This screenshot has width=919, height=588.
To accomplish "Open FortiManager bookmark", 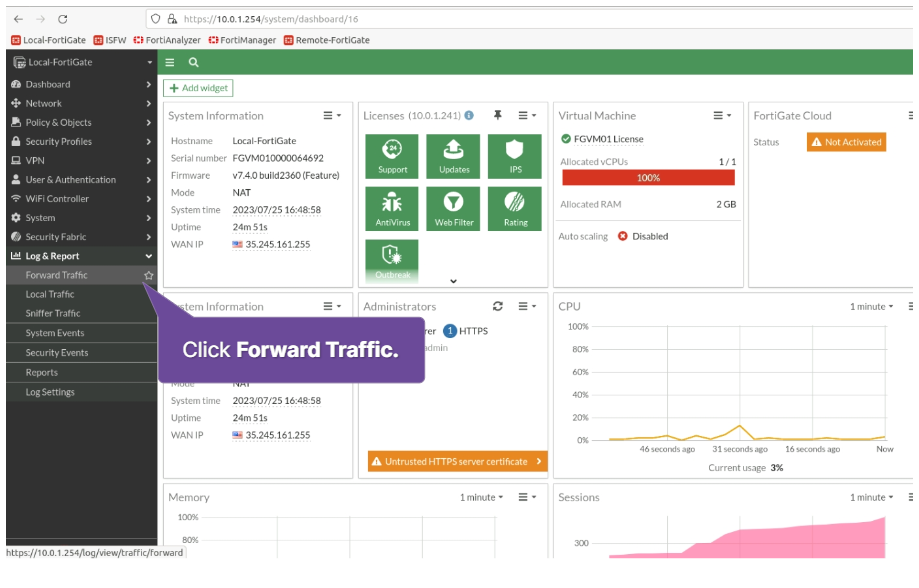I will coord(242,40).
